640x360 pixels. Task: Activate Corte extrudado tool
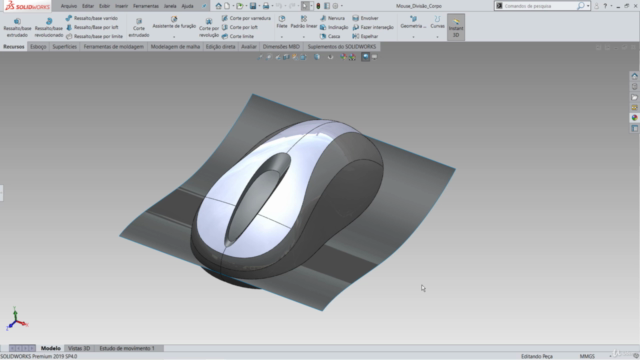139,27
